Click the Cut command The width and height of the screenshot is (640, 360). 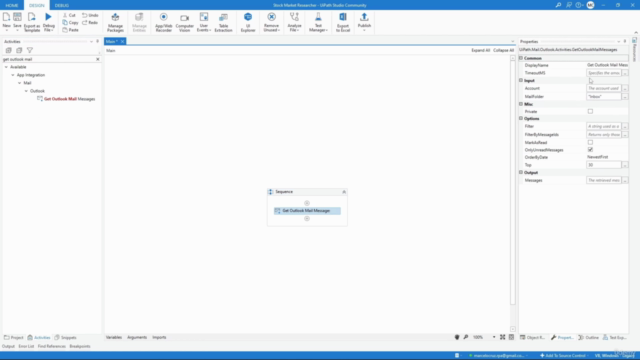coord(69,15)
